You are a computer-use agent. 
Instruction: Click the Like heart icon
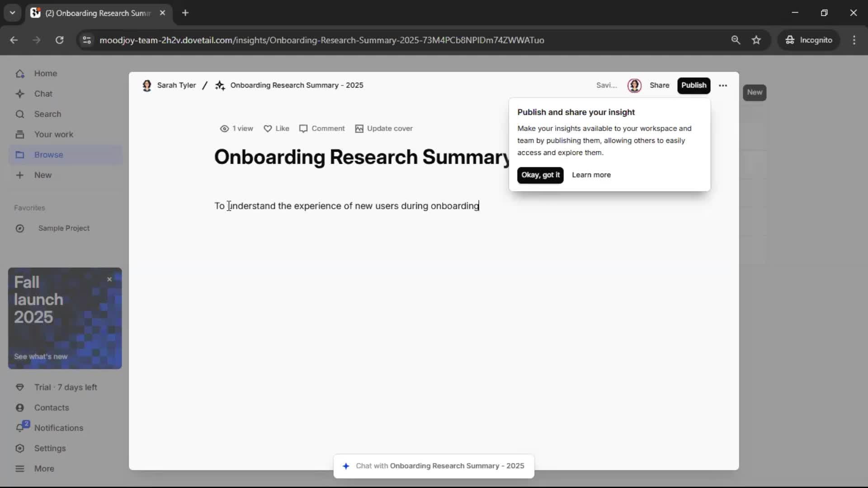pyautogui.click(x=268, y=129)
